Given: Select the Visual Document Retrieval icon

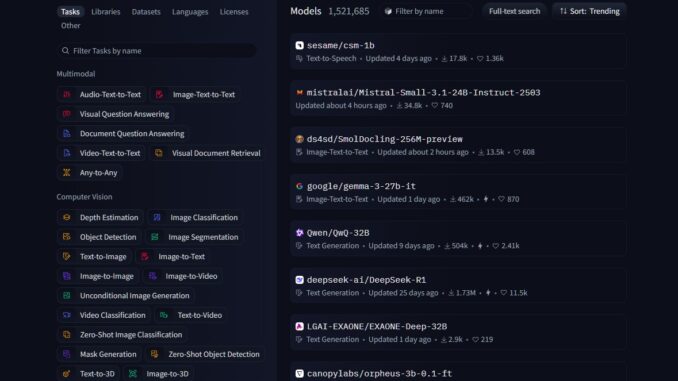Looking at the screenshot, I should (x=159, y=153).
